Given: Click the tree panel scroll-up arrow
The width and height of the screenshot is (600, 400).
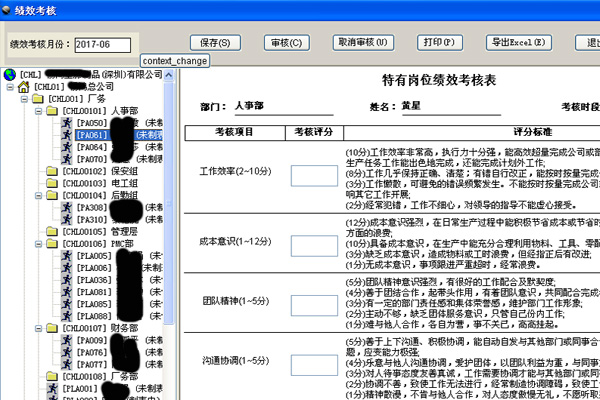Looking at the screenshot, I should tap(168, 75).
